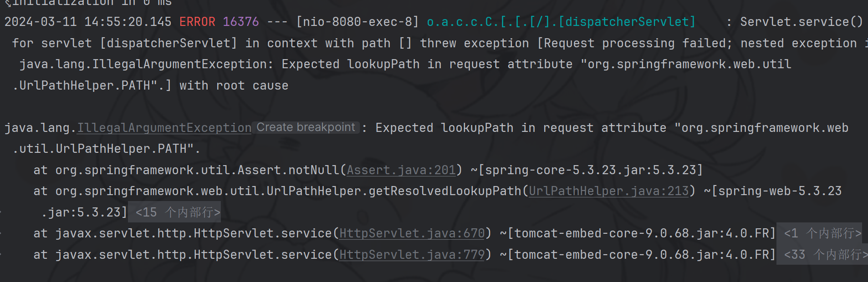This screenshot has height=282, width=868.
Task: Click the Create breakpoint inlay button
Action: tap(306, 127)
